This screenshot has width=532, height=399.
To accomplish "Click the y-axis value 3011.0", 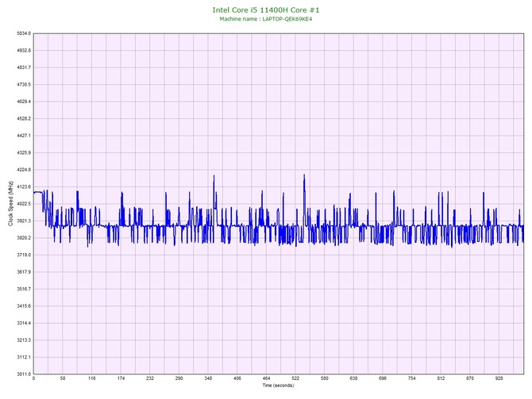I will (x=24, y=374).
